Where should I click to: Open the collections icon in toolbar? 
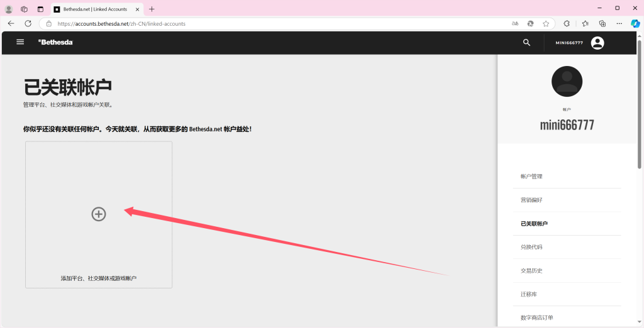tap(602, 23)
